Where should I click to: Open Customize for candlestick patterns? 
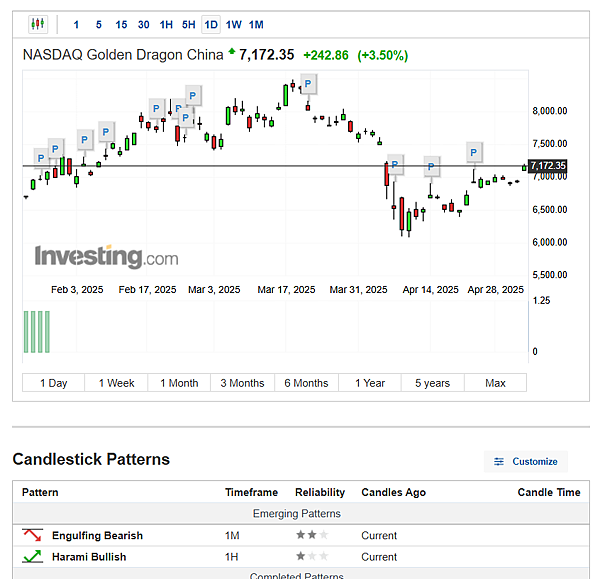[x=526, y=462]
